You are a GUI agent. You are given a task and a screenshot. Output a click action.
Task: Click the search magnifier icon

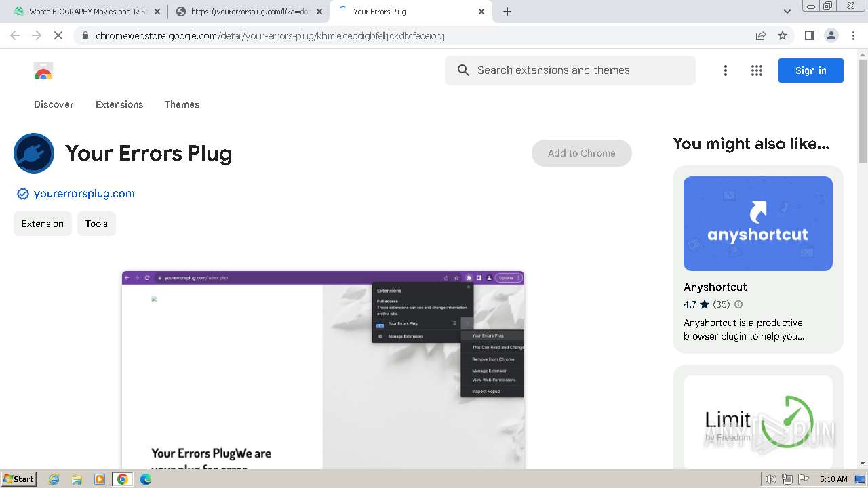pos(463,70)
